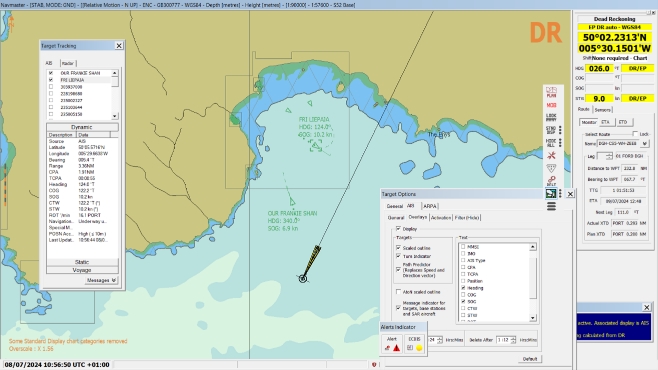Toggle the Turn Indicator checkbox
Image resolution: width=658 pixels, height=370 pixels.
pos(398,256)
